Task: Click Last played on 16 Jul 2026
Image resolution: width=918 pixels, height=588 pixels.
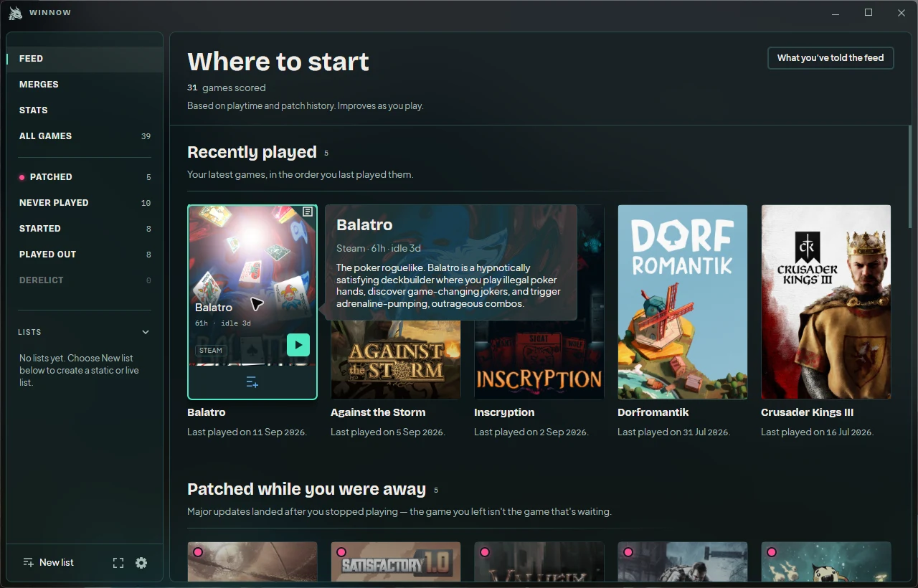Action: [818, 432]
